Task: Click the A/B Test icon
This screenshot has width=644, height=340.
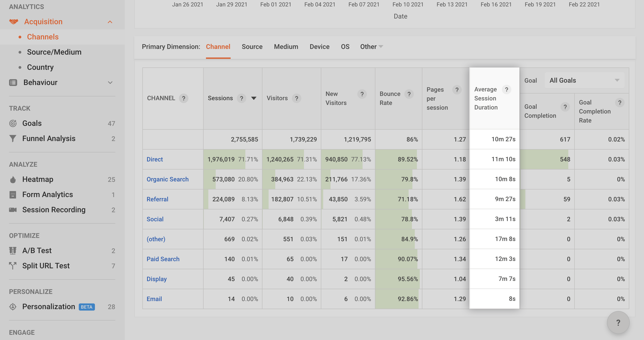Action: pyautogui.click(x=13, y=250)
